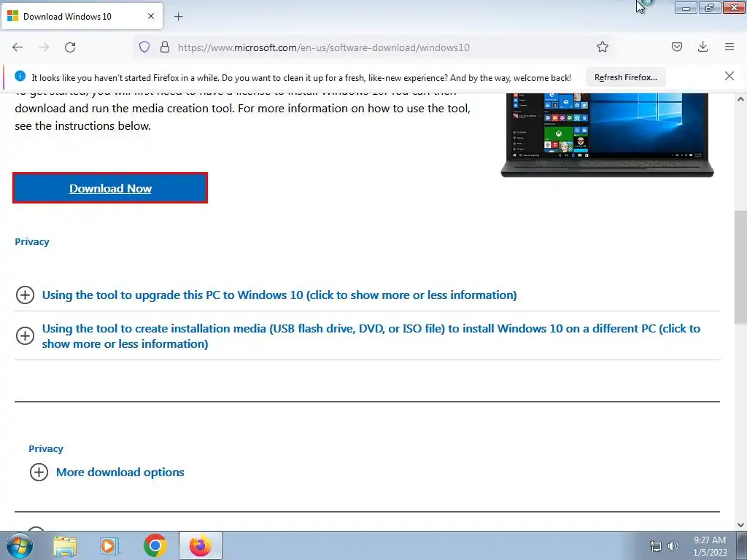Click the Download Now button
This screenshot has height=560, width=747.
click(110, 188)
